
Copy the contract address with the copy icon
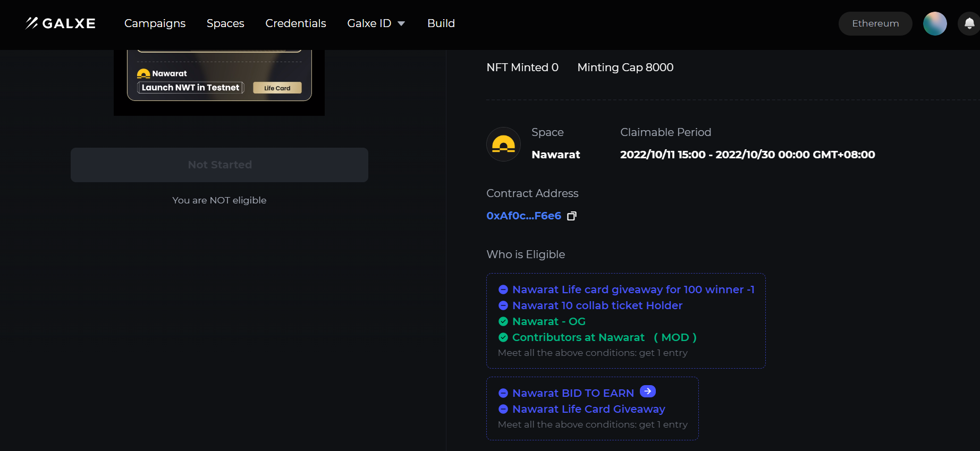coord(572,216)
